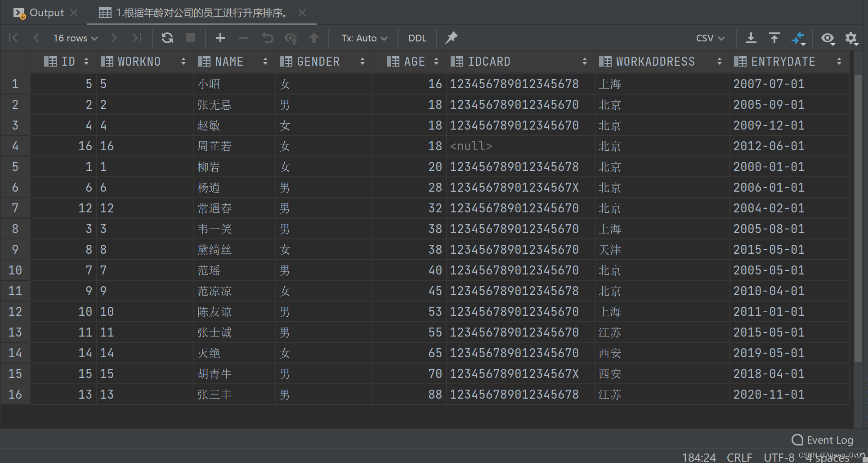
Task: Select IDCARD cell in 杨逍 row
Action: tap(520, 188)
